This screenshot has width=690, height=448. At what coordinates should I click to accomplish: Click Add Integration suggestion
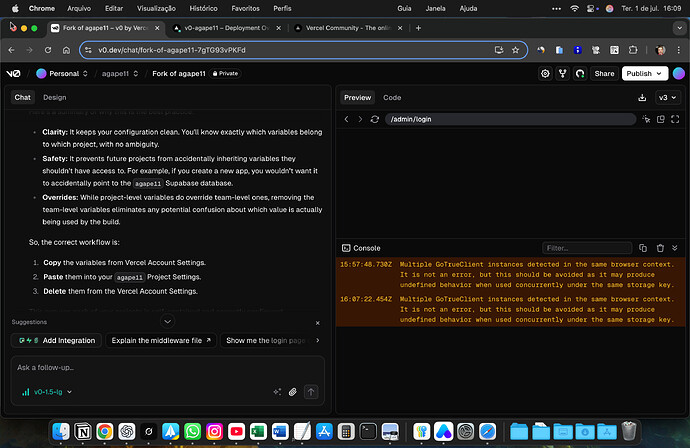click(x=56, y=340)
